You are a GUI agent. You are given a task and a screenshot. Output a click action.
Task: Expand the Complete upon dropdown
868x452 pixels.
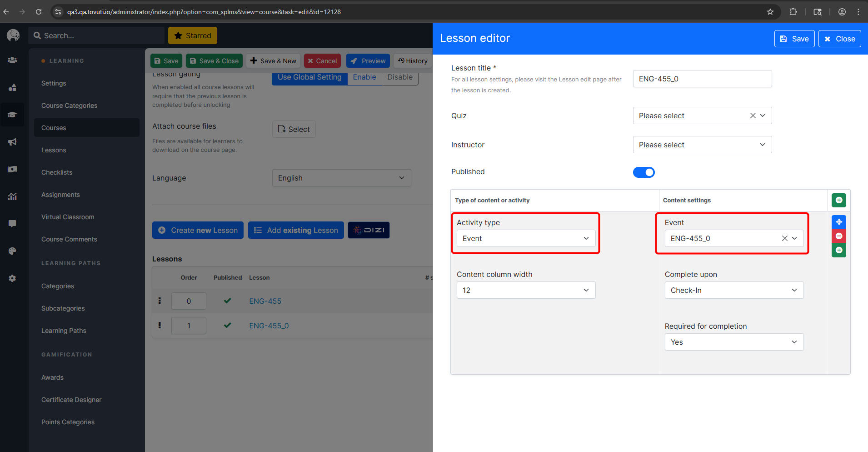[734, 290]
